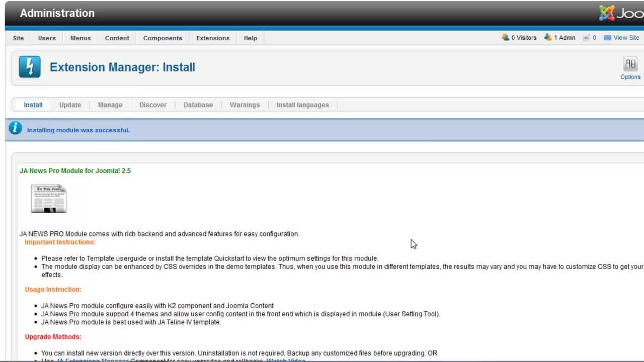
Task: Switch to the Update tab
Action: pos(70,105)
